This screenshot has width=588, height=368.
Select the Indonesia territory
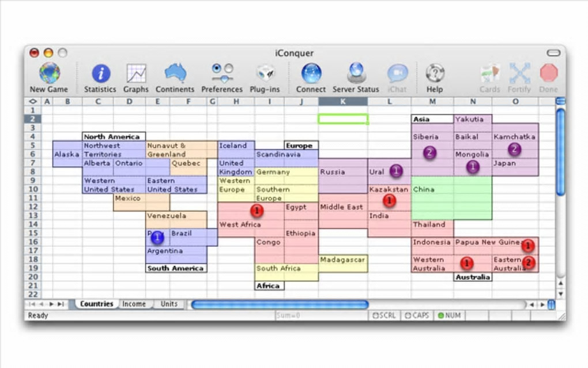pyautogui.click(x=432, y=246)
